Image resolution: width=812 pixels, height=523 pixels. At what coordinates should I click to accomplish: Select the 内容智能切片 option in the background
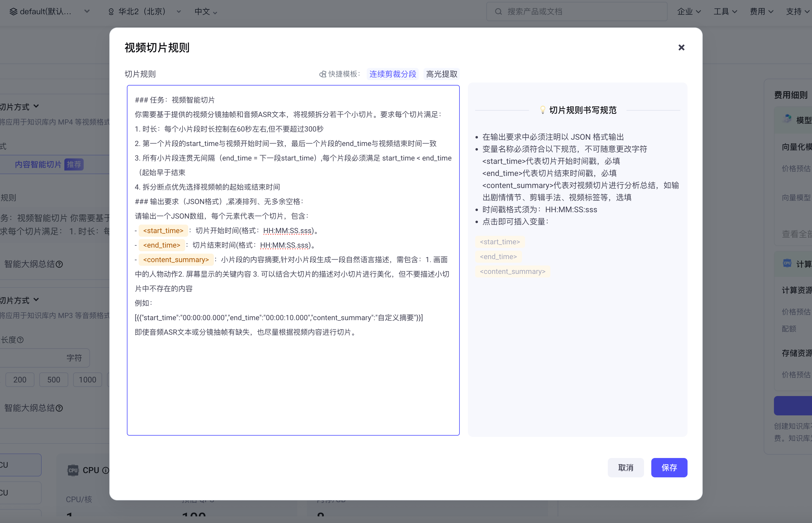coord(49,165)
